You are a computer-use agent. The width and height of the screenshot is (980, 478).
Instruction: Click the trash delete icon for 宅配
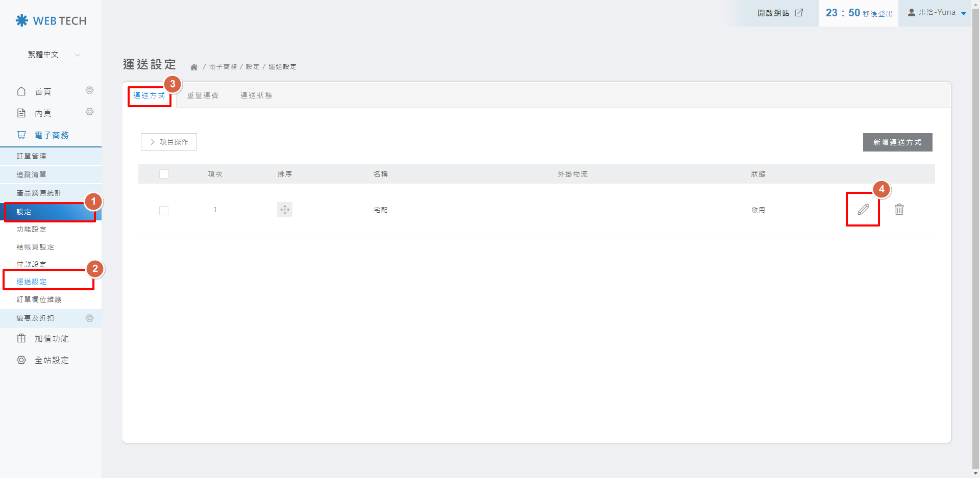(x=899, y=210)
